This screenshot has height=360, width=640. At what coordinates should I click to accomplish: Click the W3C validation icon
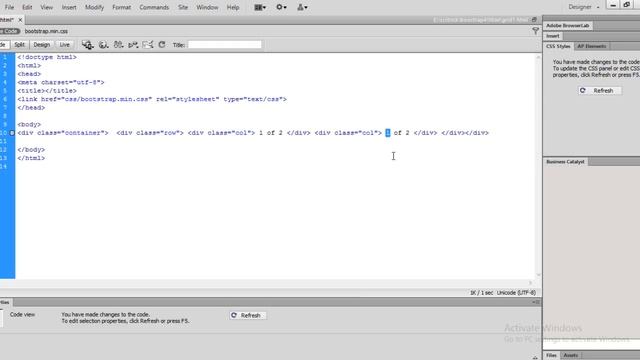click(133, 45)
